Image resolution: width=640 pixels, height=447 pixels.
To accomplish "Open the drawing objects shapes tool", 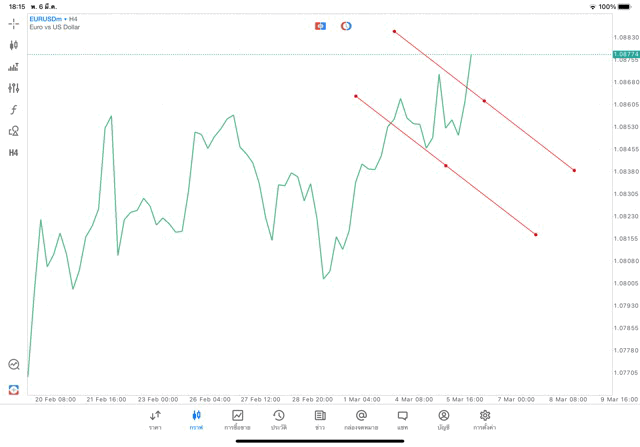I will click(13, 131).
